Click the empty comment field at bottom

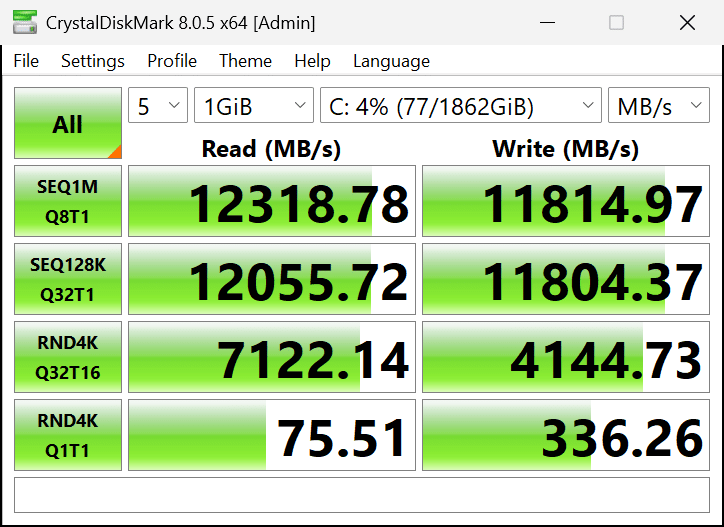[361, 495]
